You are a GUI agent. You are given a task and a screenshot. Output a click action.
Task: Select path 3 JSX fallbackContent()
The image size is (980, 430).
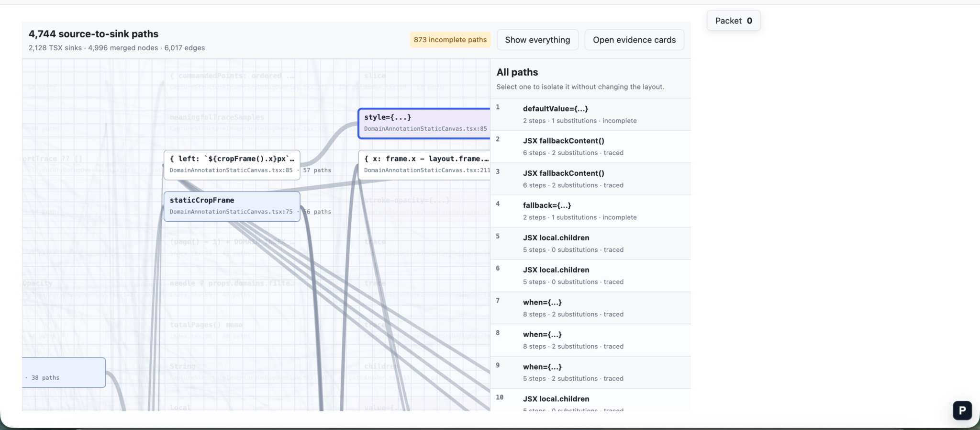[x=590, y=179]
